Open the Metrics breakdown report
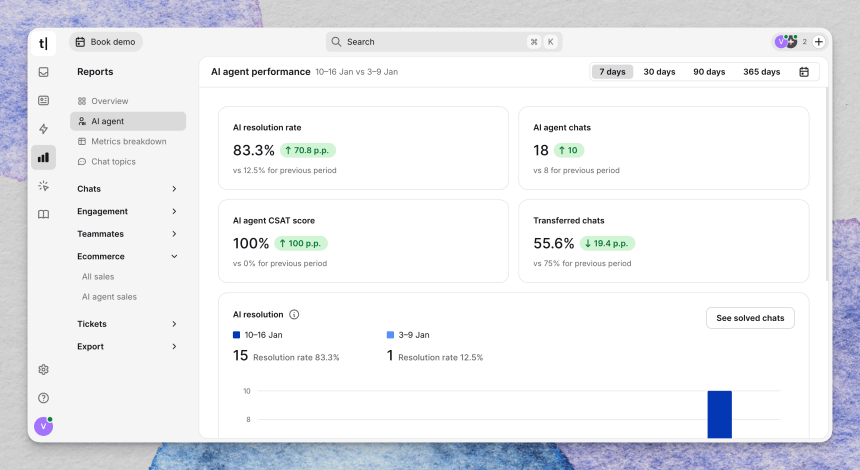The height and width of the screenshot is (470, 860). click(x=128, y=141)
